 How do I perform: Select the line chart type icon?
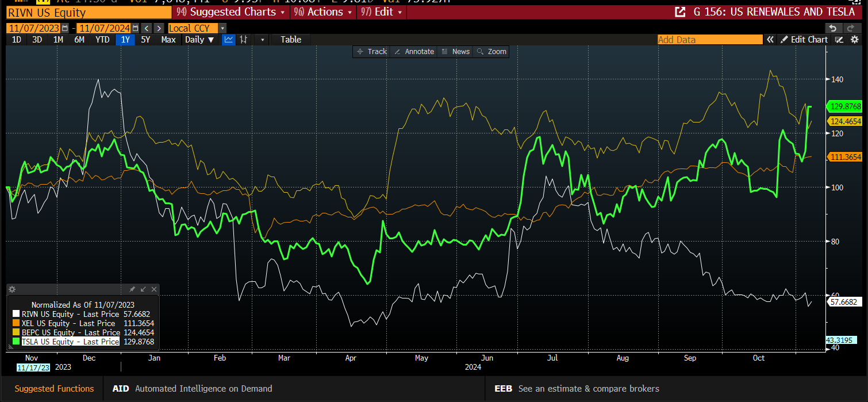click(x=228, y=40)
